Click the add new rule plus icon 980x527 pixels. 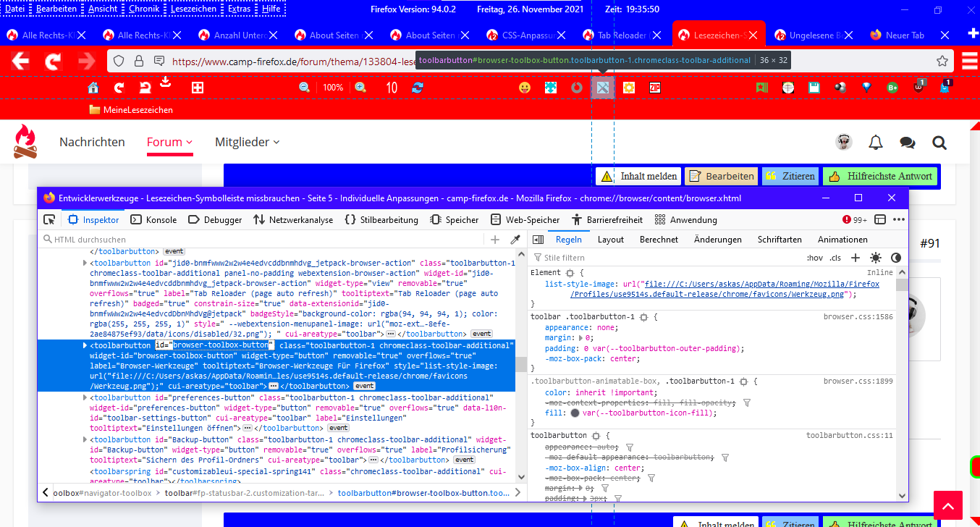pyautogui.click(x=856, y=258)
